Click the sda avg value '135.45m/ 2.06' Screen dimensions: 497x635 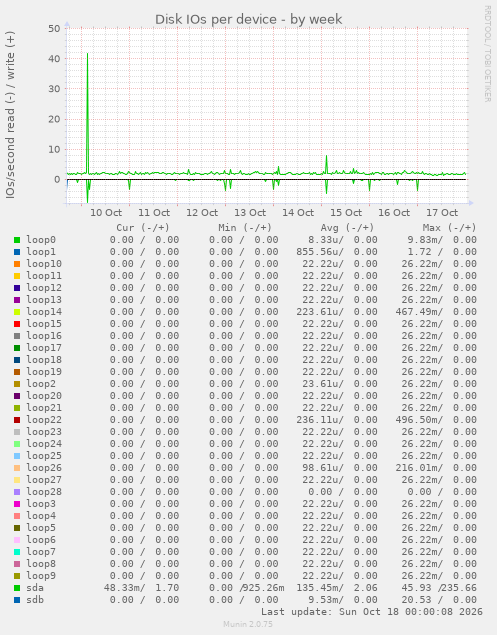coord(337,588)
